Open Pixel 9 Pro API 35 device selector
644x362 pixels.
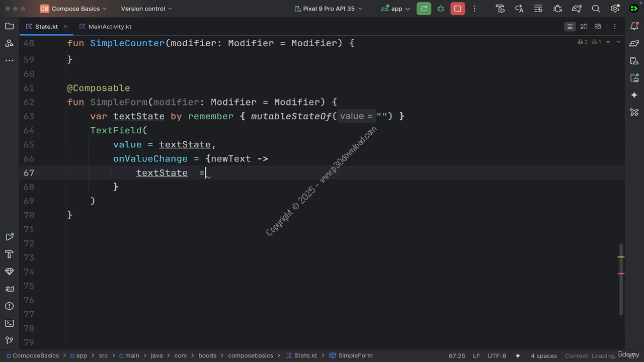(x=328, y=9)
